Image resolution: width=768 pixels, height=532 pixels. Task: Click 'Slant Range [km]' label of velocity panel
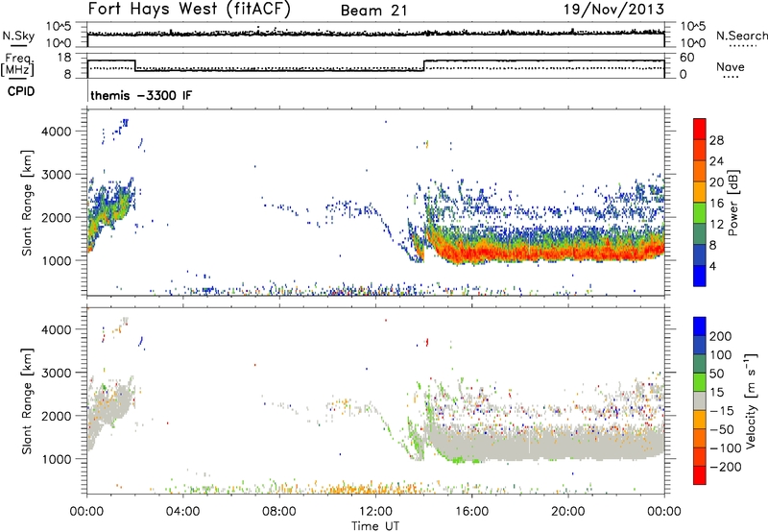coord(27,400)
